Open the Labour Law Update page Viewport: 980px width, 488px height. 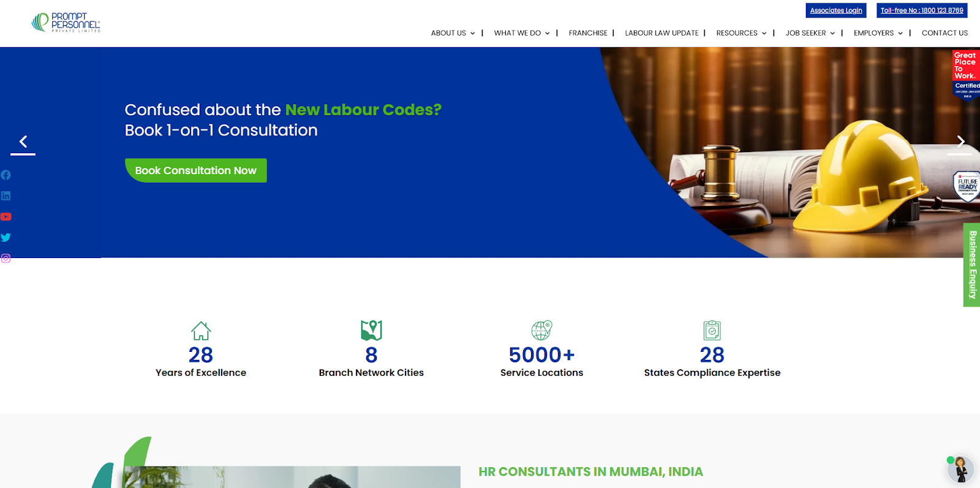coord(661,33)
